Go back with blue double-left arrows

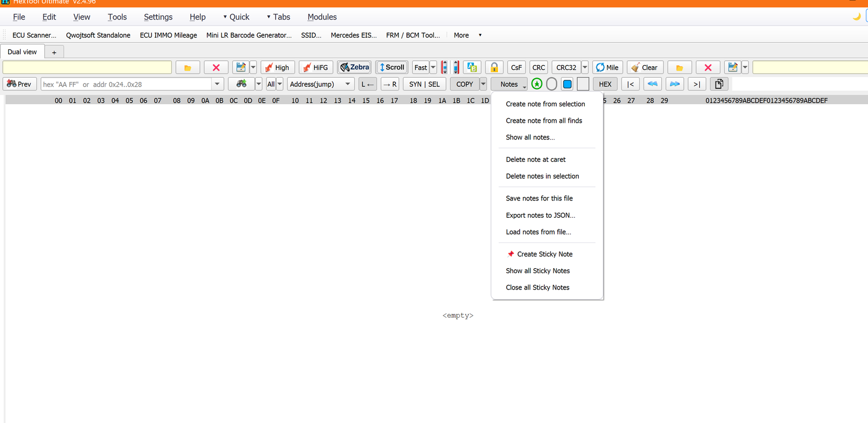[653, 84]
